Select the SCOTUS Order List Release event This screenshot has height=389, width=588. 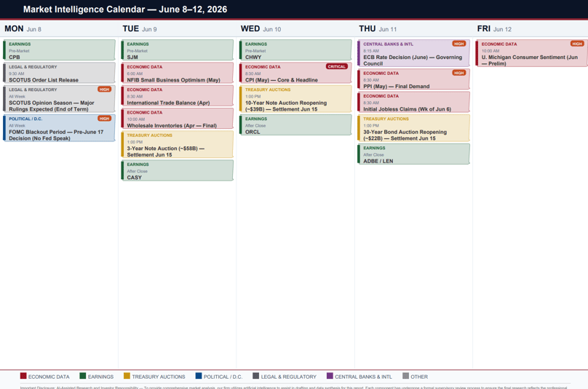pos(59,73)
